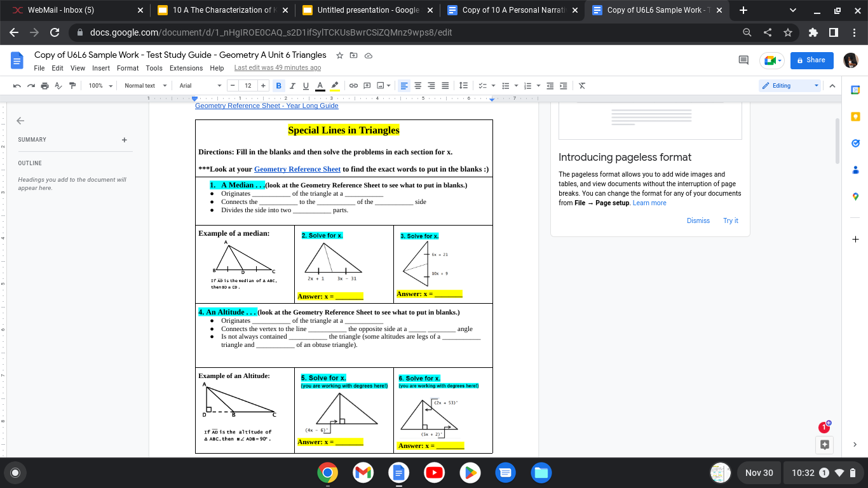Run spelling and grammar check
Screen dimensions: 868x488
click(58, 86)
